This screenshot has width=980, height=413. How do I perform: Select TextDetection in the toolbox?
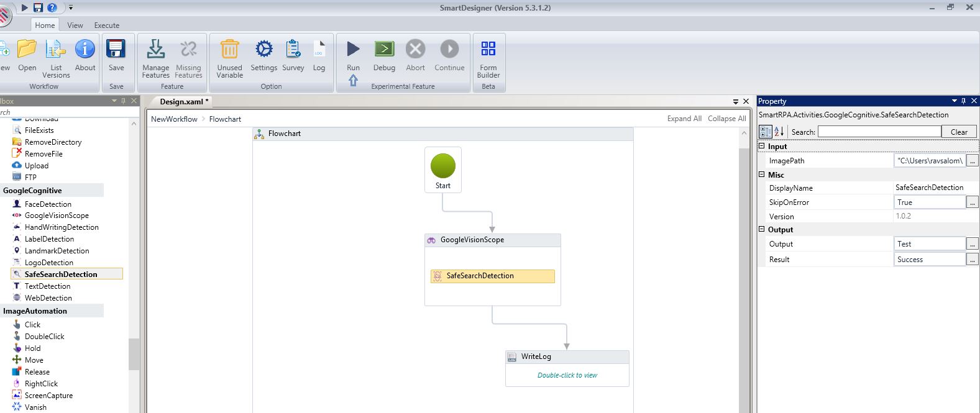47,286
